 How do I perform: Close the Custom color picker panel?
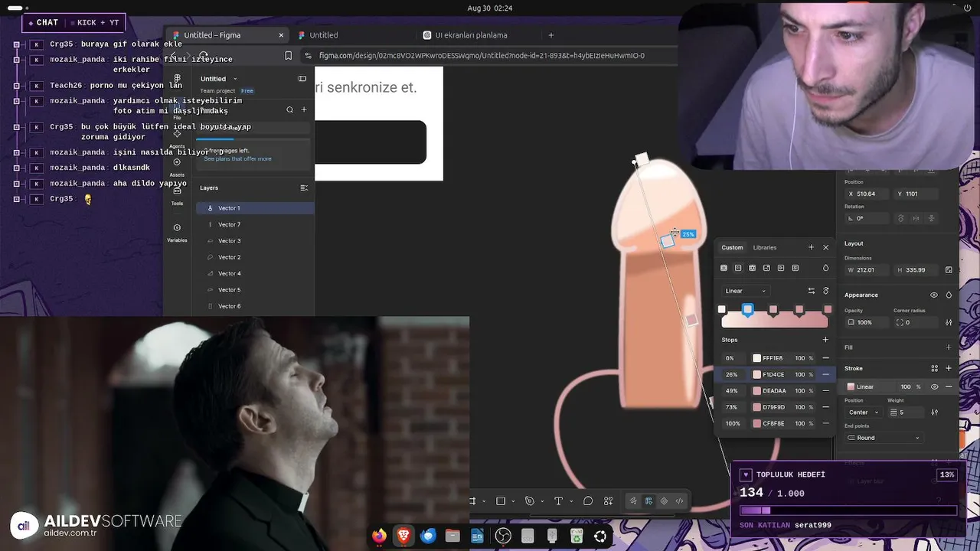click(825, 247)
